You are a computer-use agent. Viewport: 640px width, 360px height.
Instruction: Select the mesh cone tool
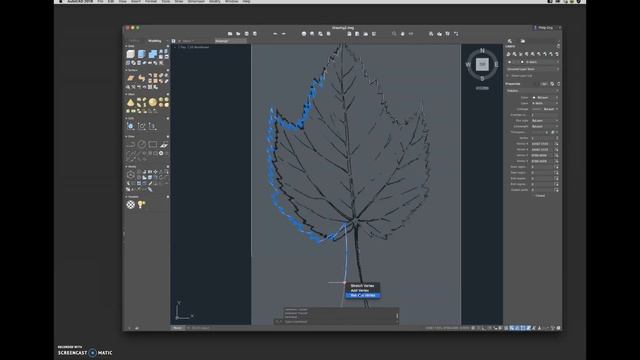pyautogui.click(x=131, y=102)
